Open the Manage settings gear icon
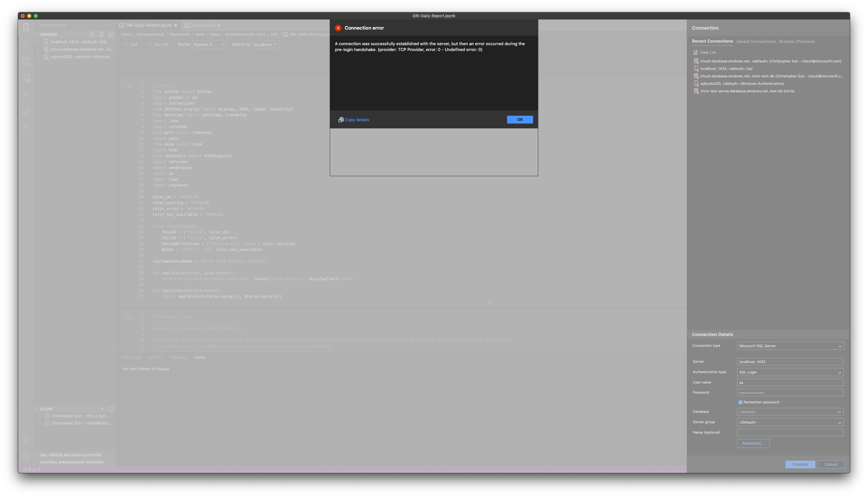Image resolution: width=868 pixels, height=497 pixels. (26, 456)
